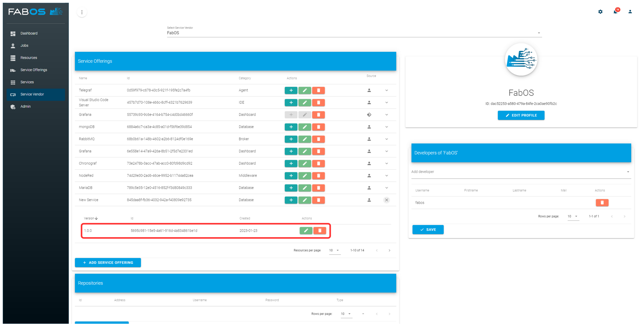
Task: Open the Add developer dropdown
Action: tap(628, 172)
